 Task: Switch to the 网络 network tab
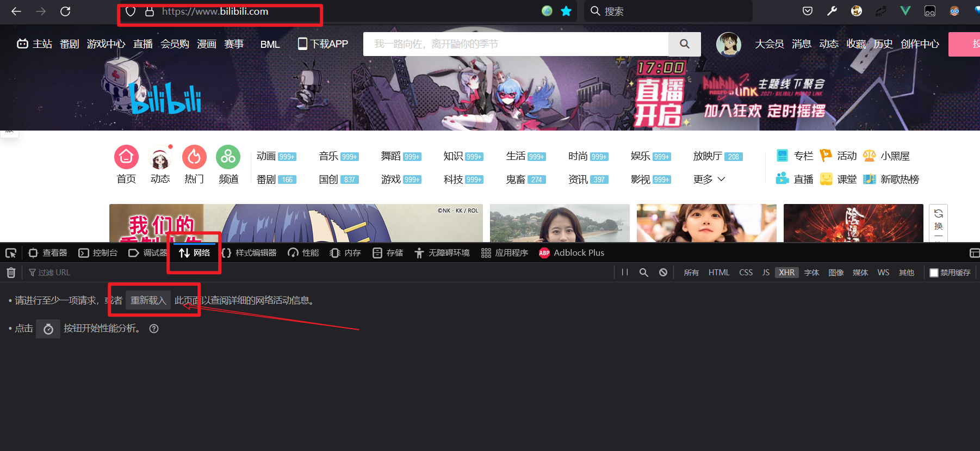194,253
